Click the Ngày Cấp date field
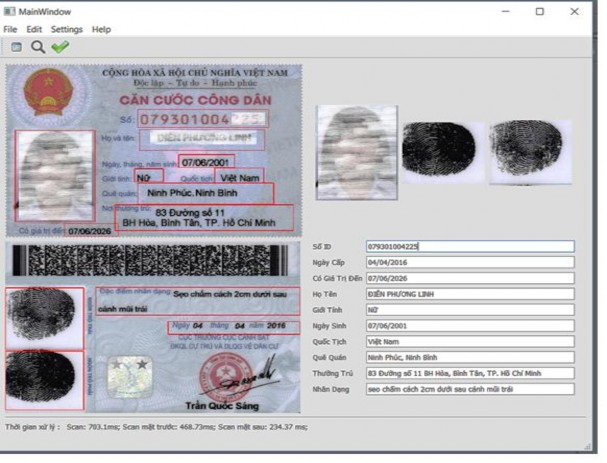Screen dimensions: 607x463 tap(469, 262)
